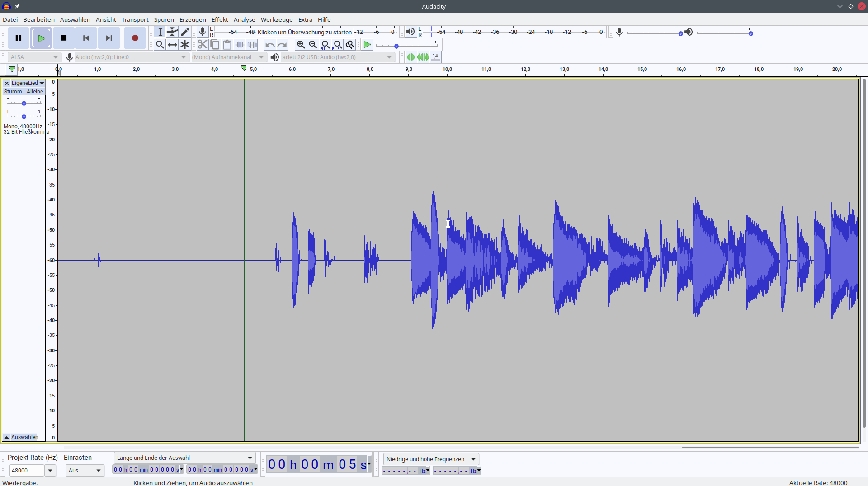Open the EigeneLied track name dropdown
The image size is (868, 486).
tap(28, 83)
